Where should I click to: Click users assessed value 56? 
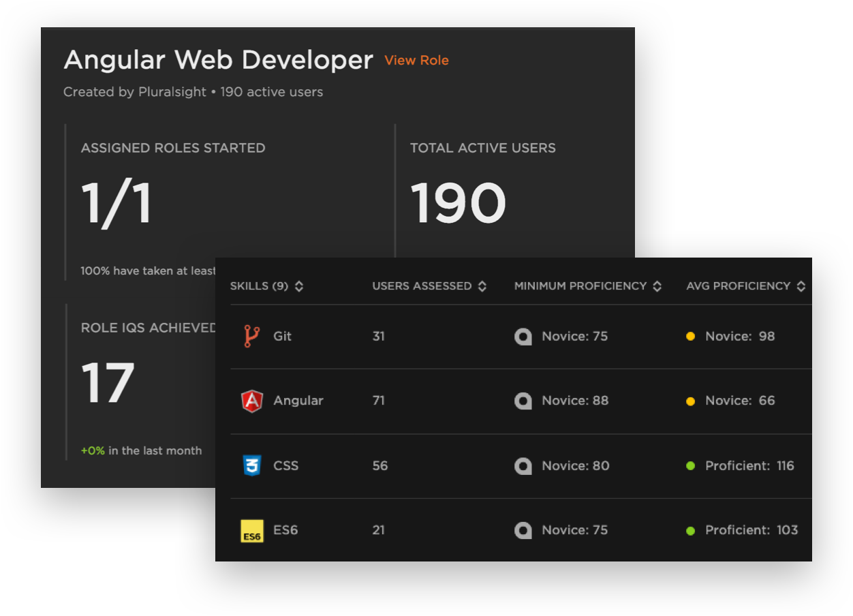(x=380, y=466)
